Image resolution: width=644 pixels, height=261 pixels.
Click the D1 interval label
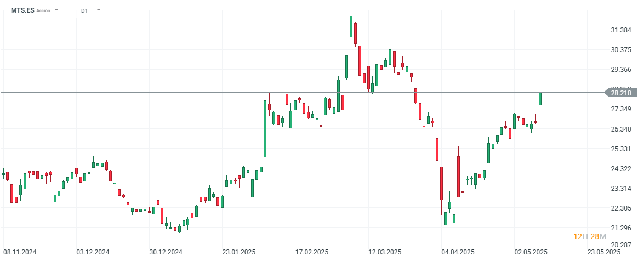click(84, 10)
